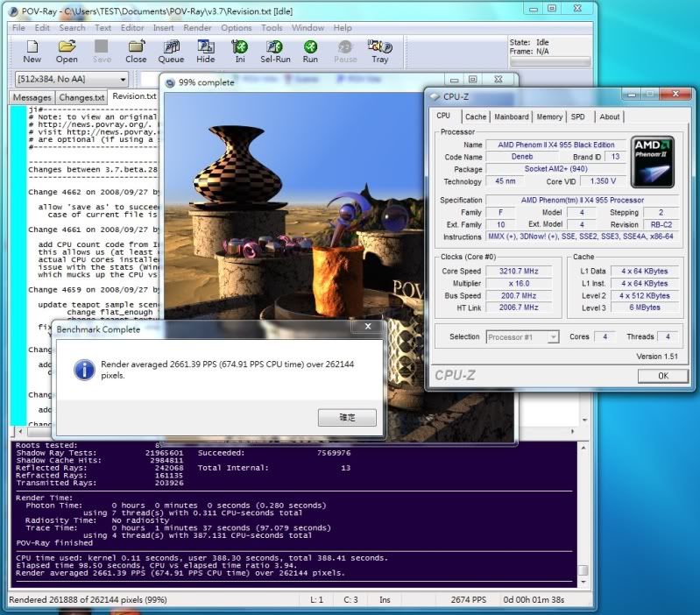Select the CPU tab in CPU-Z
Screen dimensions: 700x615
443,116
